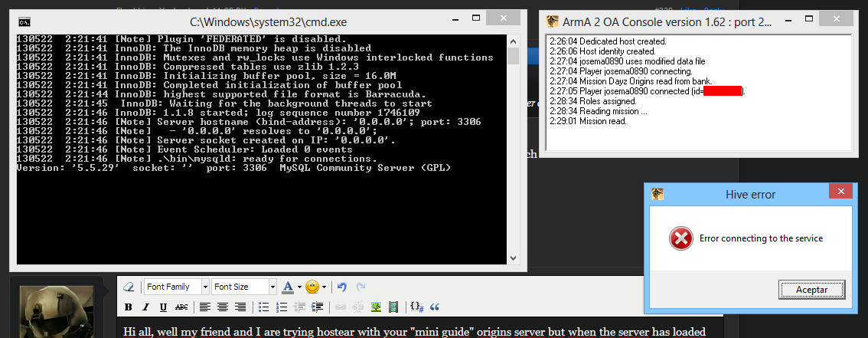Click cmd.exe scrollbar up arrow
The width and height of the screenshot is (868, 338).
point(513,40)
